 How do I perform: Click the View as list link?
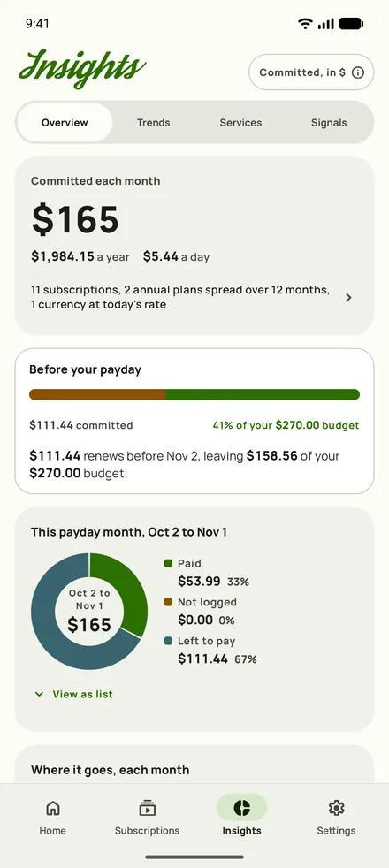82,694
